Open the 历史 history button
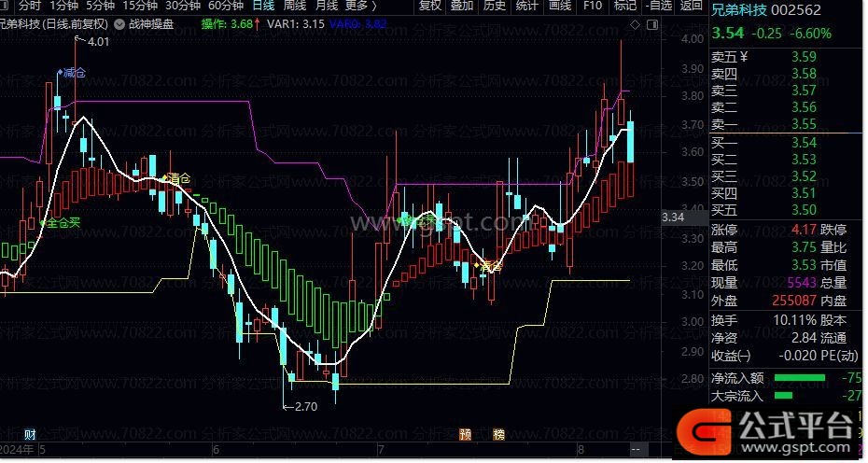868x463 pixels. coord(495,7)
